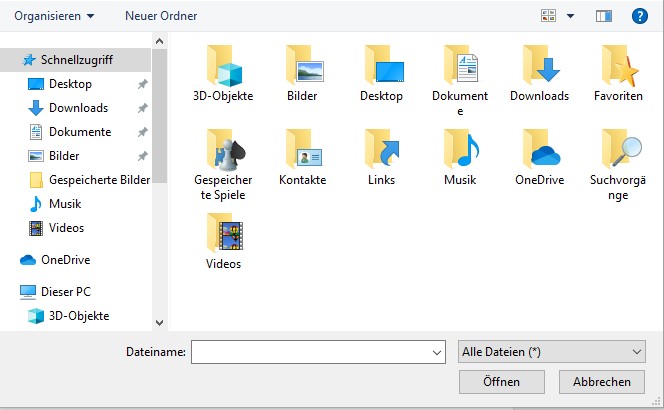Open the Videos folder icon in main pane
This screenshot has height=410, width=664.
[224, 233]
